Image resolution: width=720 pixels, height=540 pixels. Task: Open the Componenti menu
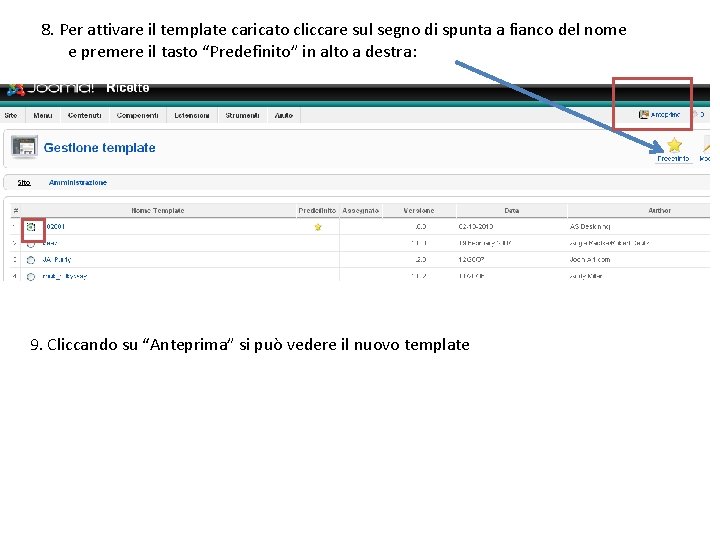[x=137, y=115]
